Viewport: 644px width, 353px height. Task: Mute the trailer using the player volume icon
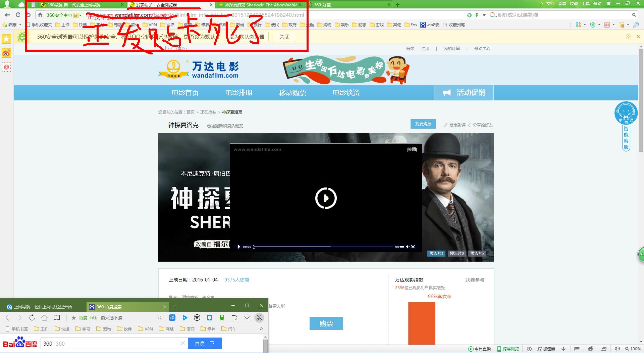(x=408, y=247)
